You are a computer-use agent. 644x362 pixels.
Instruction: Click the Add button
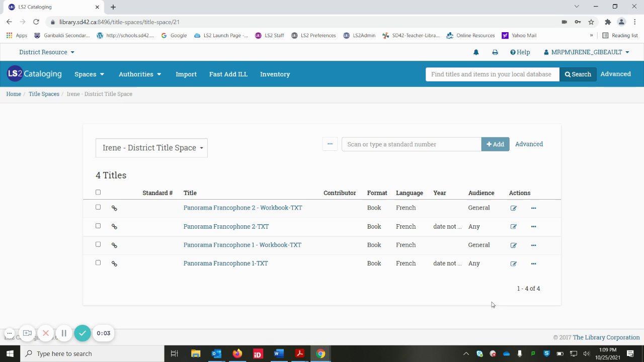pyautogui.click(x=495, y=144)
